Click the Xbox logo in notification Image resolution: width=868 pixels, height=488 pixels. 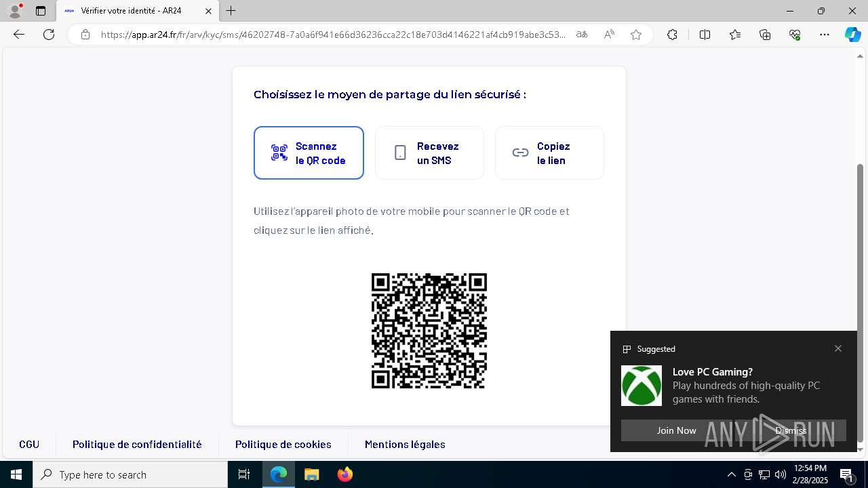(x=642, y=386)
